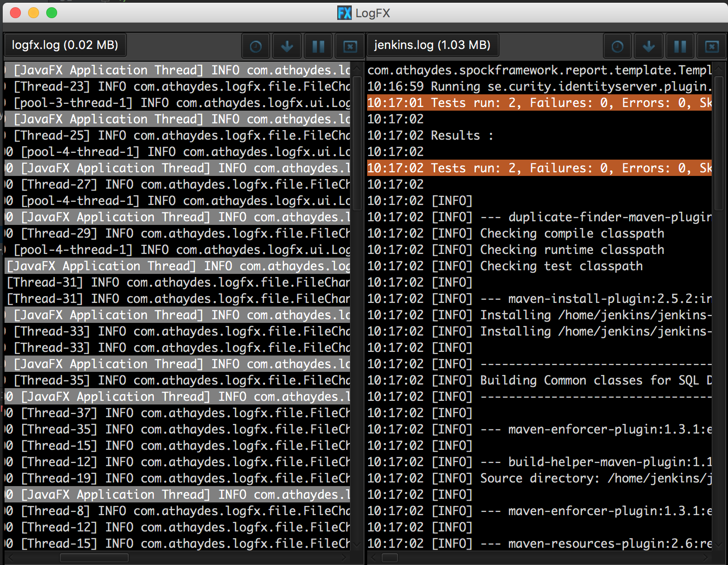Click left arrow of logfx.log horizontal scrollbar
Image resolution: width=728 pixels, height=565 pixels.
10,557
